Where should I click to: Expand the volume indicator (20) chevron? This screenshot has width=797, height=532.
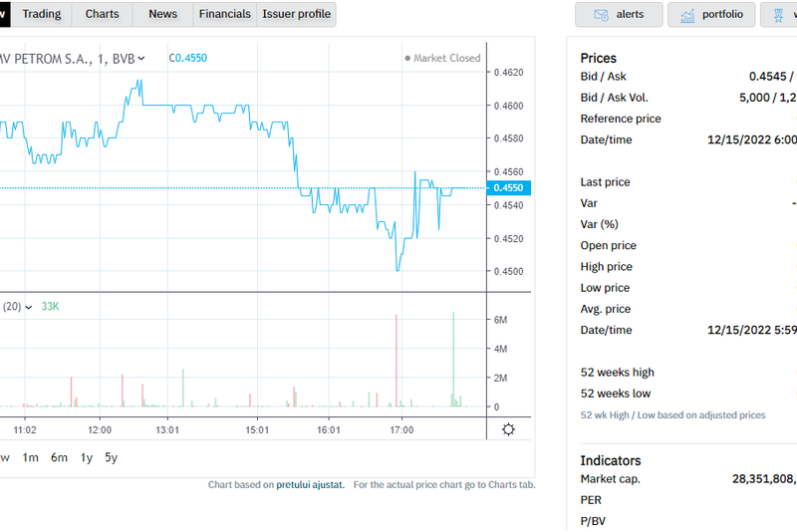coord(28,307)
